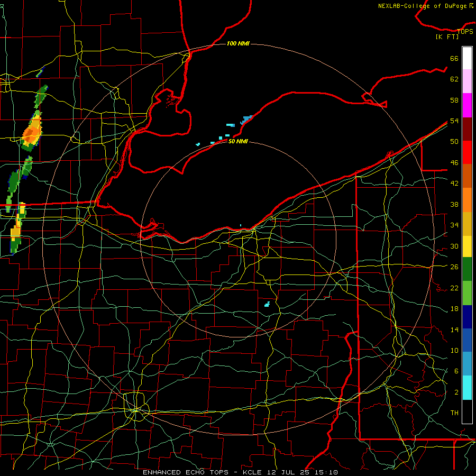
Task: Click the dark orange 46 kft swatch
Action: (467, 176)
